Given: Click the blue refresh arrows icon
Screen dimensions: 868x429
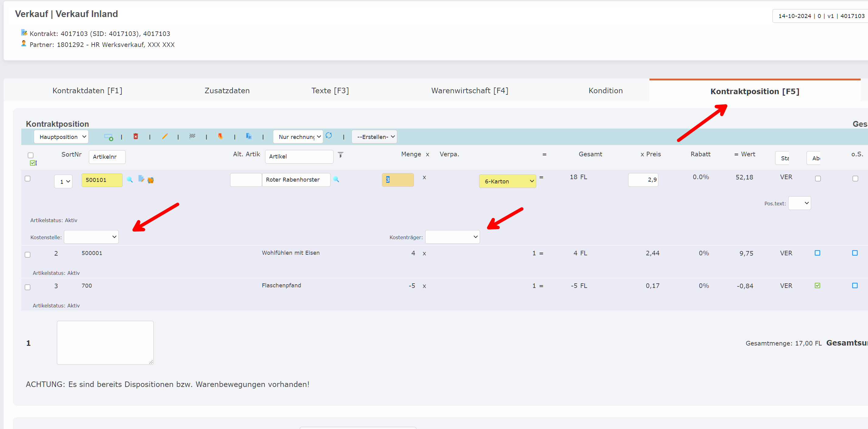Looking at the screenshot, I should tap(329, 136).
